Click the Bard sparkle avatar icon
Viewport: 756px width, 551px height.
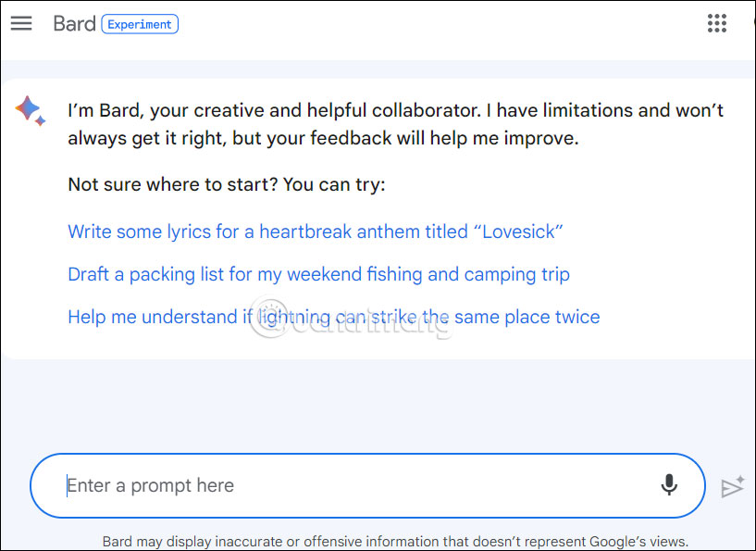[30, 111]
